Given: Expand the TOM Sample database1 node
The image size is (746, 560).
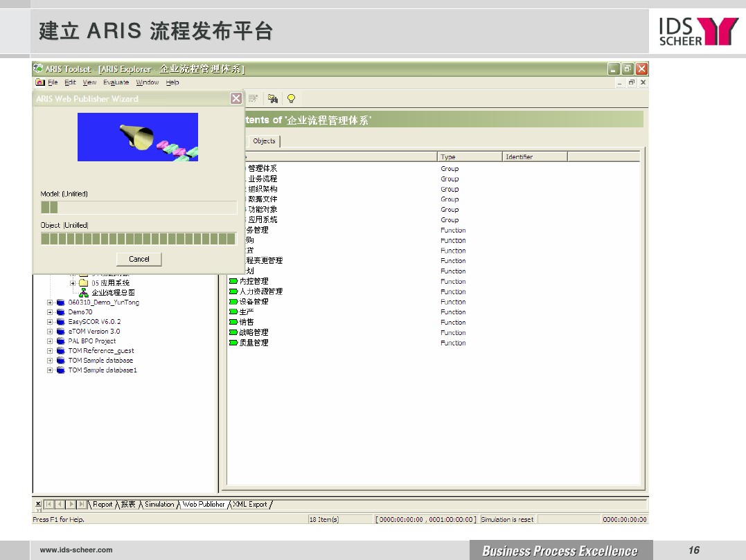Looking at the screenshot, I should pos(50,370).
